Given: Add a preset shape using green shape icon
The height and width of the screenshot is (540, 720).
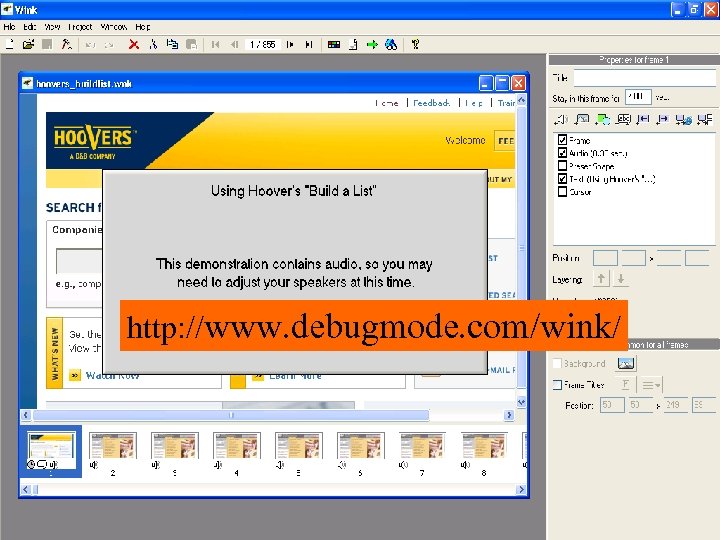Looking at the screenshot, I should tap(602, 119).
